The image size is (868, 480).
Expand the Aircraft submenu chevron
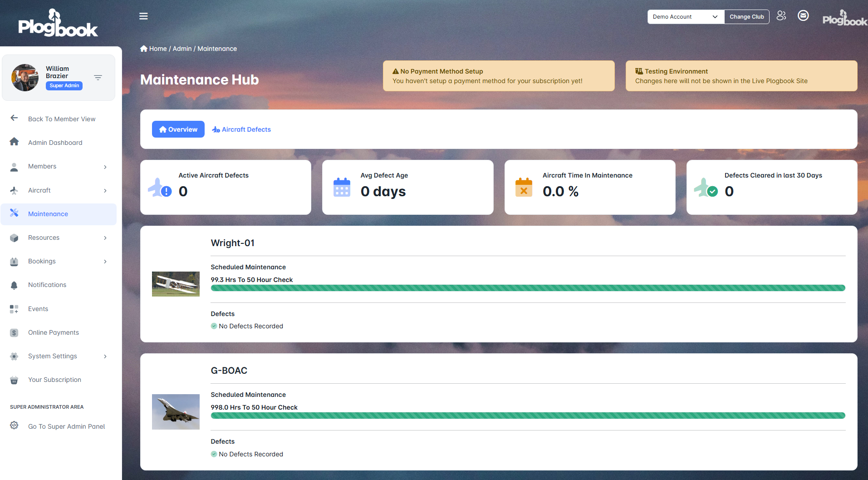(x=105, y=191)
